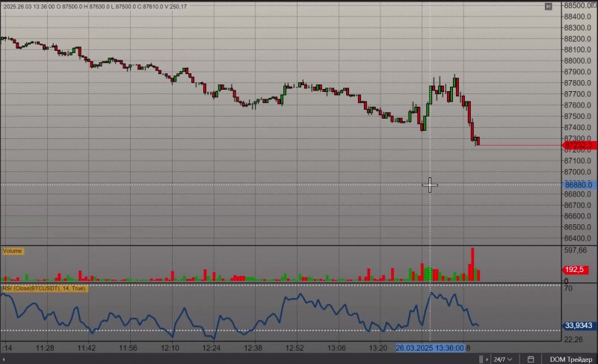Click the 12:52 time axis label
598x364 pixels.
[295, 348]
